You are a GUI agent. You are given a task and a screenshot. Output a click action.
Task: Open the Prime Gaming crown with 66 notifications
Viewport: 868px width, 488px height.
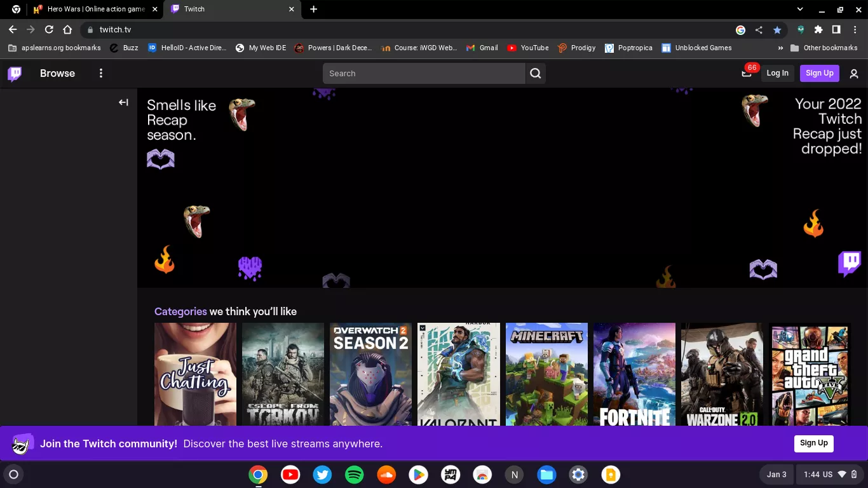coord(747,73)
